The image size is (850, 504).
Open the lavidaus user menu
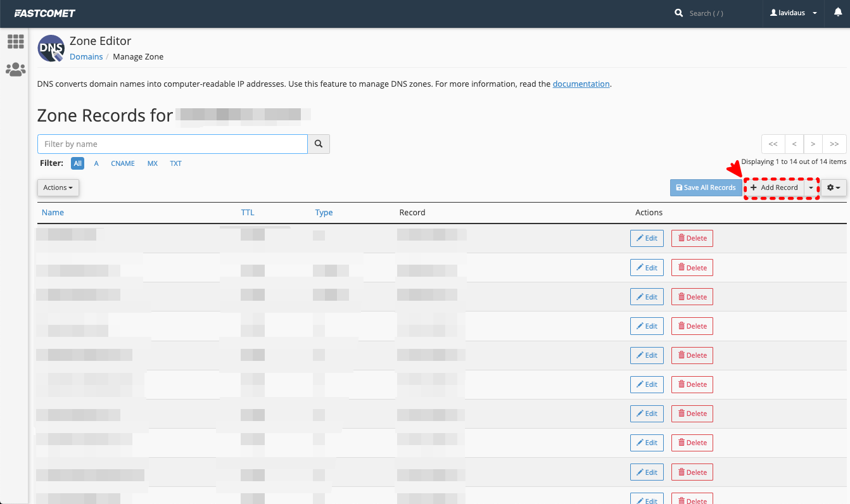(793, 13)
